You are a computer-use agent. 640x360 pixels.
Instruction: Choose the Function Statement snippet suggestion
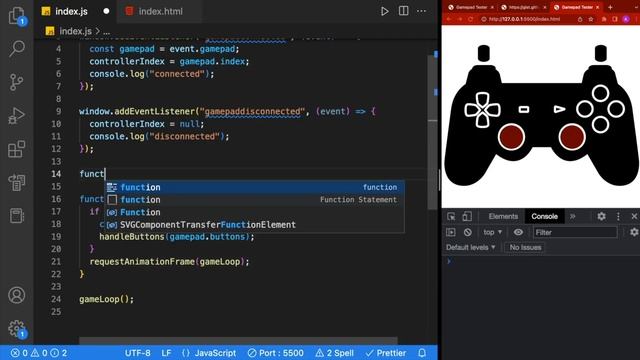(x=255, y=200)
